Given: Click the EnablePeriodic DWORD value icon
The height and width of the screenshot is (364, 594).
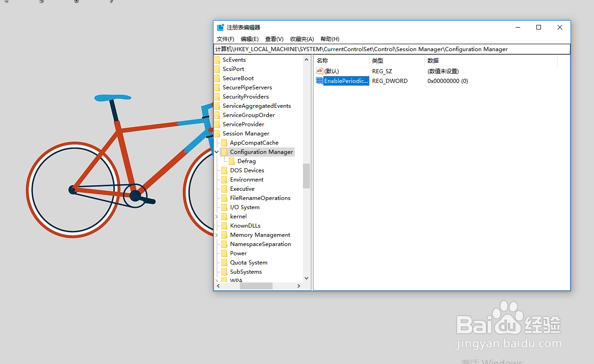Looking at the screenshot, I should coord(320,81).
